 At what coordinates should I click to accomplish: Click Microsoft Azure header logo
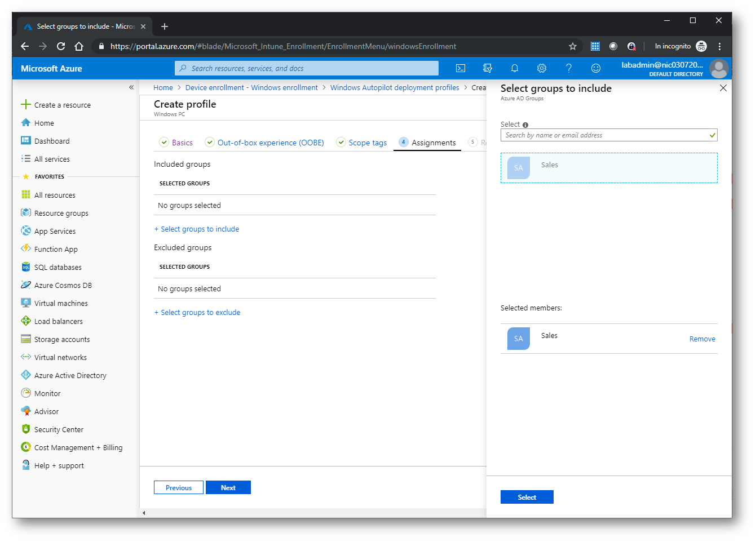[51, 68]
